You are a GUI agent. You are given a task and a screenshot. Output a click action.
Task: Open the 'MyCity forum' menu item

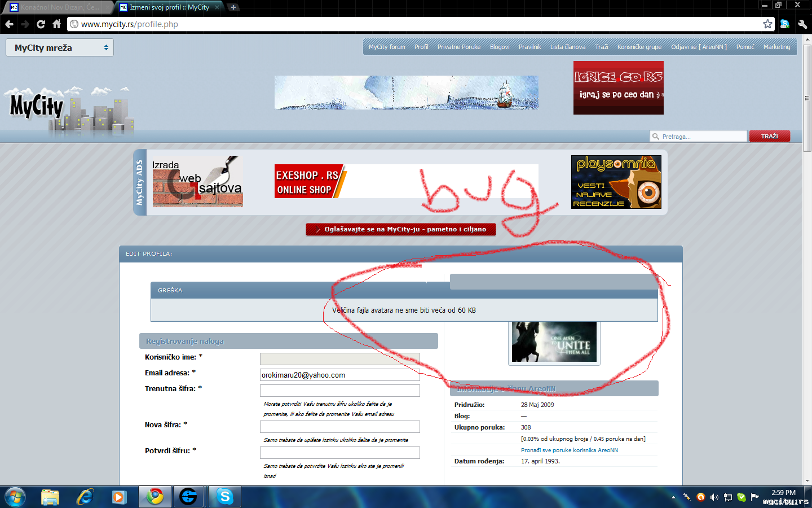coord(387,47)
